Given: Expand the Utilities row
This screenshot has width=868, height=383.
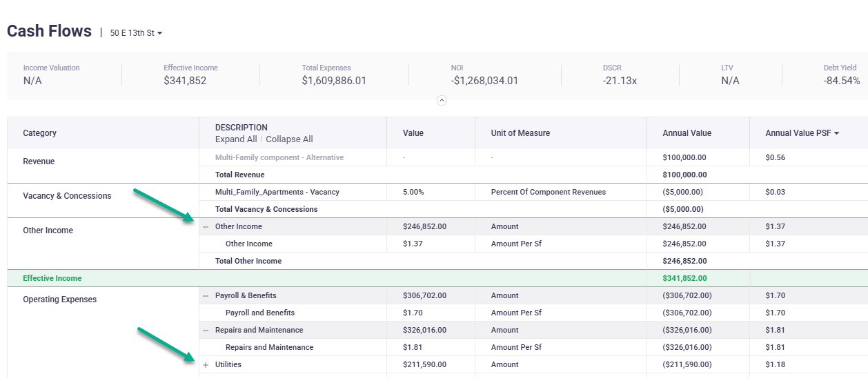Looking at the screenshot, I should 206,365.
